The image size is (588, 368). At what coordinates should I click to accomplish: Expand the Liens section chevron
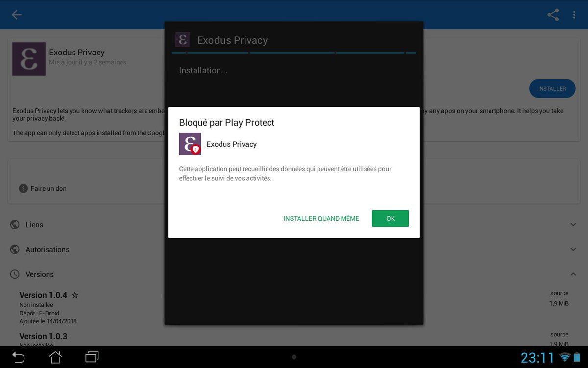point(573,225)
